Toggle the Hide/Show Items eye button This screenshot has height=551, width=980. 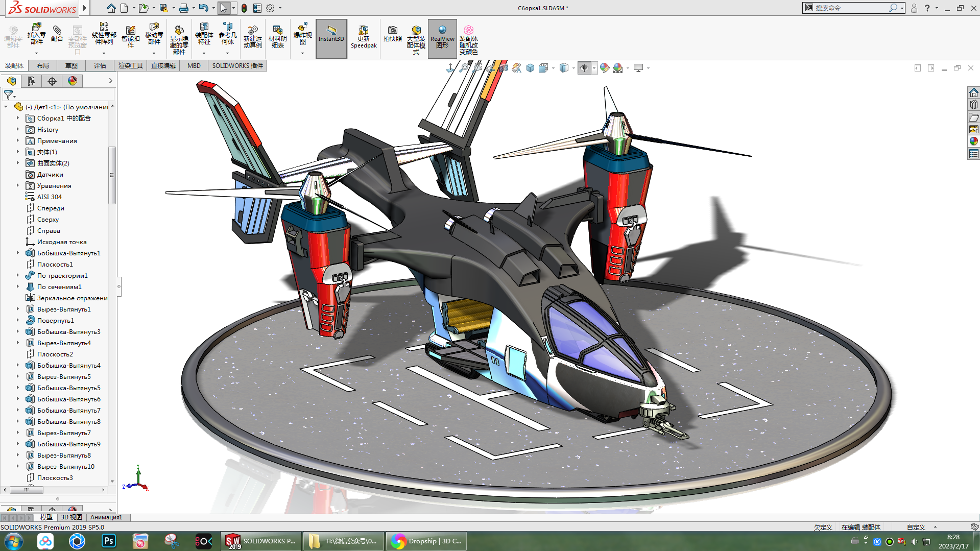pos(584,68)
